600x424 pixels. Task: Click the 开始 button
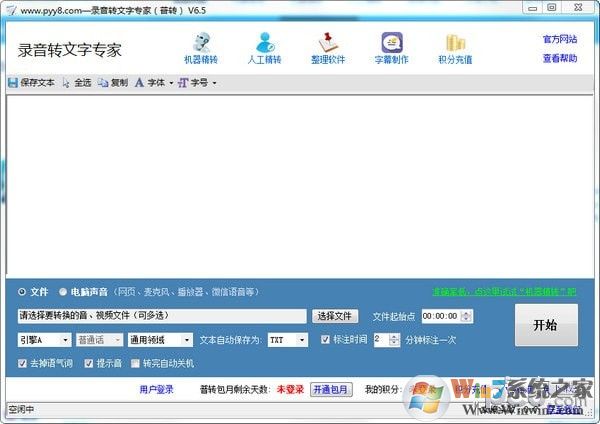546,325
